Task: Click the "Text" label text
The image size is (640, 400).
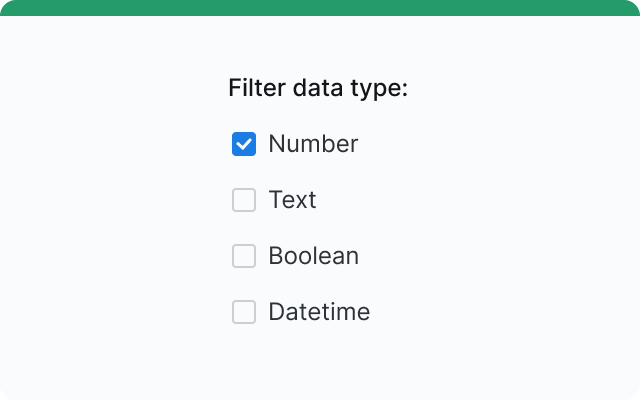Action: pos(292,200)
